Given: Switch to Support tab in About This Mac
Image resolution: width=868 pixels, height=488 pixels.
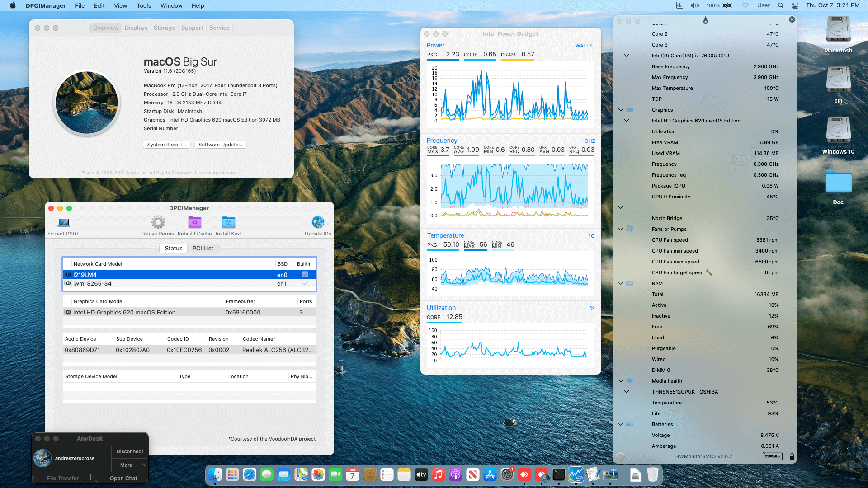Looking at the screenshot, I should (192, 28).
